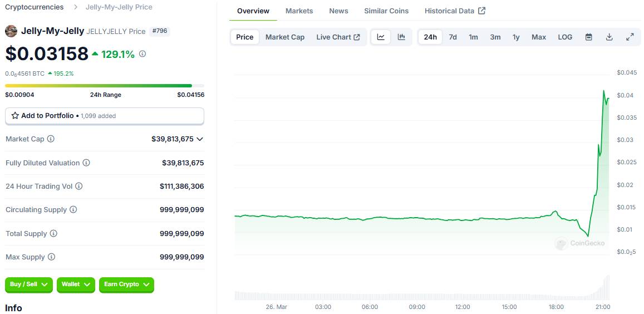Click the price peak on the chart line
This screenshot has height=314, width=644.
(604, 90)
